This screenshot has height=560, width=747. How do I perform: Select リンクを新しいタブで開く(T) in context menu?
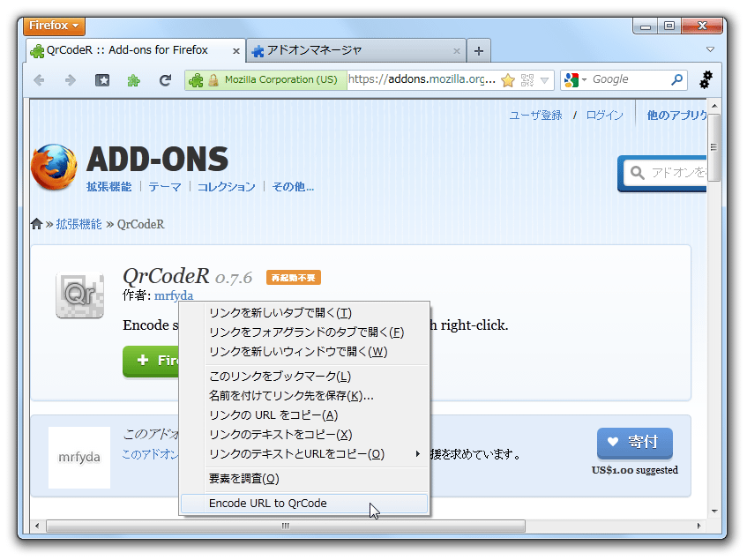(304, 313)
